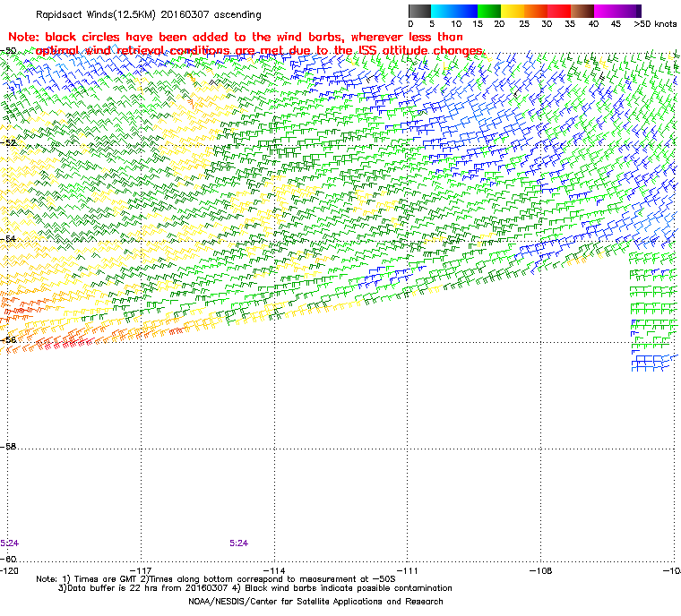Click the red 'optimal wind retrieval conditions' line
This screenshot has height=616, width=681.
260,50
